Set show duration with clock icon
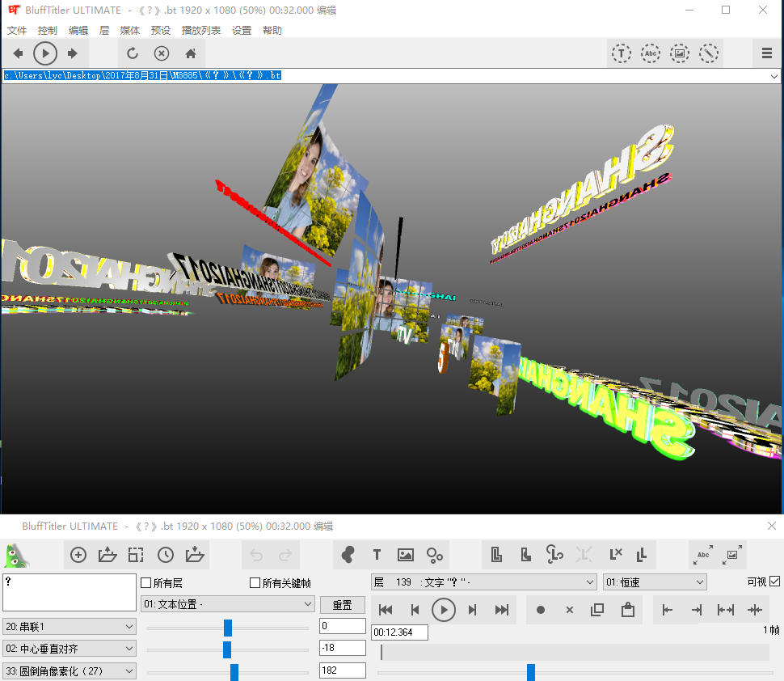The height and width of the screenshot is (681, 784). 166,555
